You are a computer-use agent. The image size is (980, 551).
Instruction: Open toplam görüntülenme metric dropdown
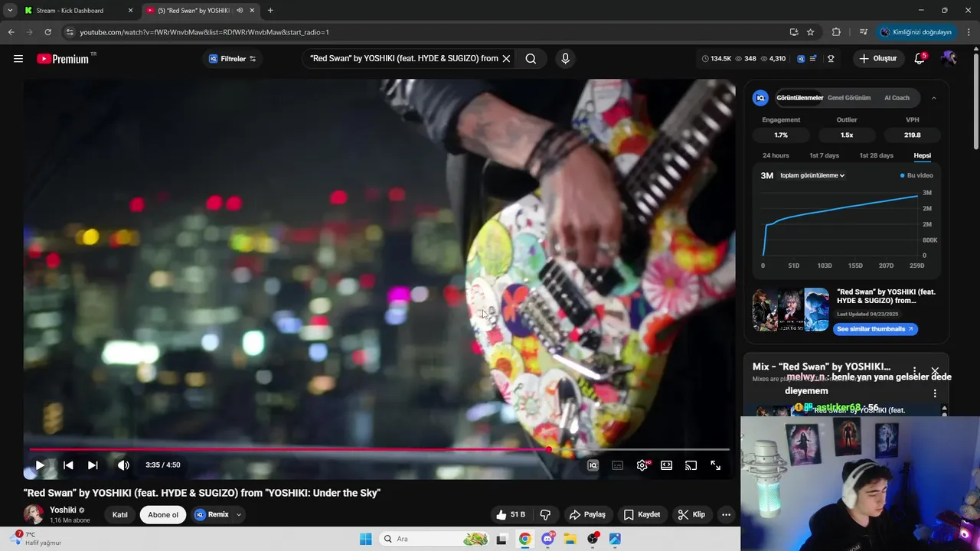click(x=812, y=175)
